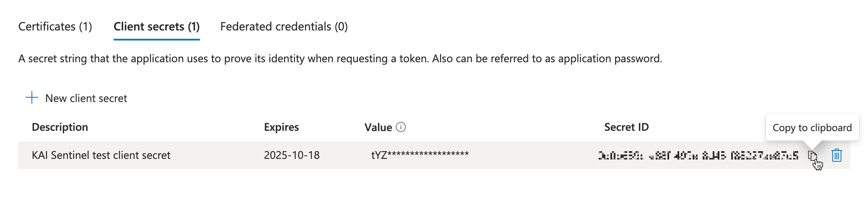This screenshot has height=198, width=868.
Task: Delete the KAI Sentinel client secret
Action: [x=836, y=155]
